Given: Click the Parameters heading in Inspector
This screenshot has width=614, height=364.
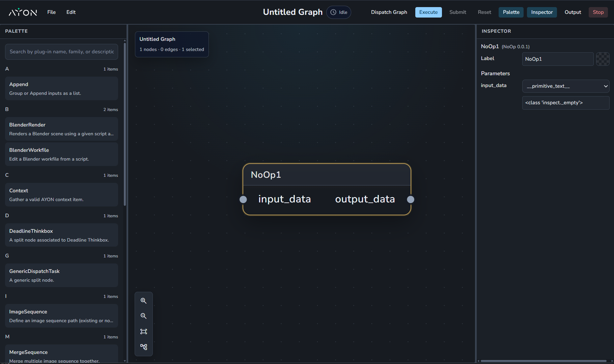Looking at the screenshot, I should 495,74.
